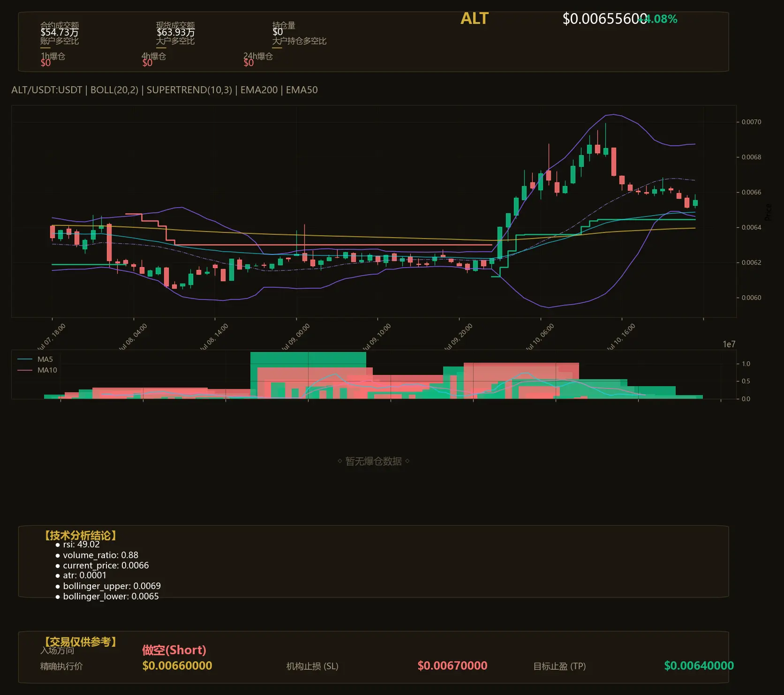Click the 1h爆仓 liquidation label
The image size is (784, 695).
point(53,56)
